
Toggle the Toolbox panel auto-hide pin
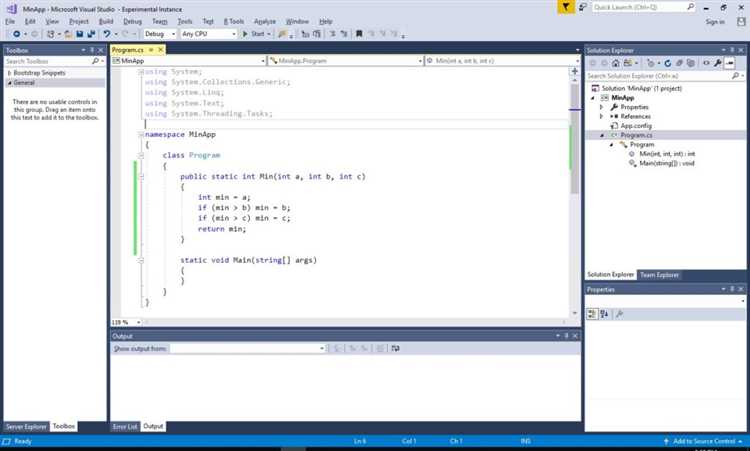click(92, 48)
